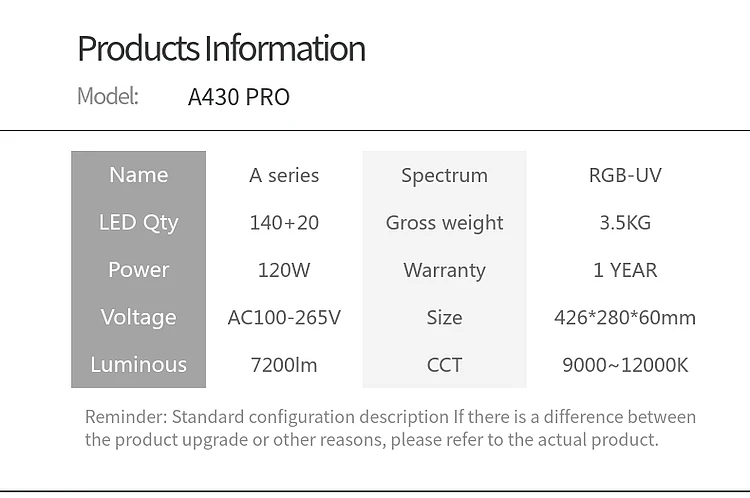Click the Spectrum label cell
750x498 pixels.
point(444,175)
